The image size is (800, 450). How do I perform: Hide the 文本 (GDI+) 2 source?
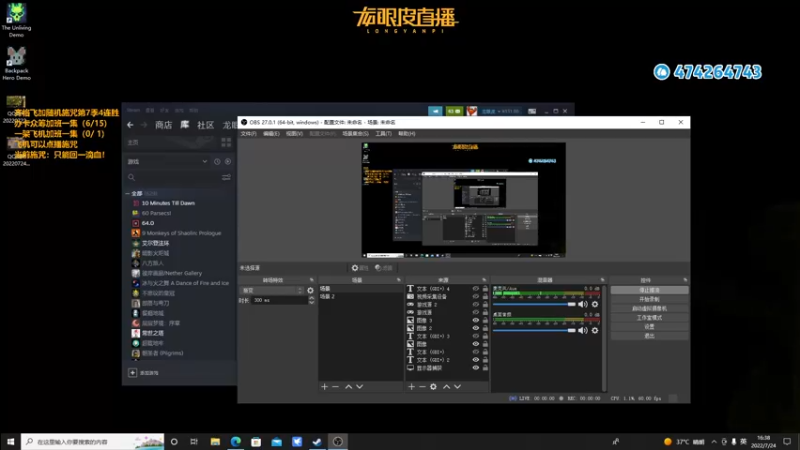coord(476,360)
